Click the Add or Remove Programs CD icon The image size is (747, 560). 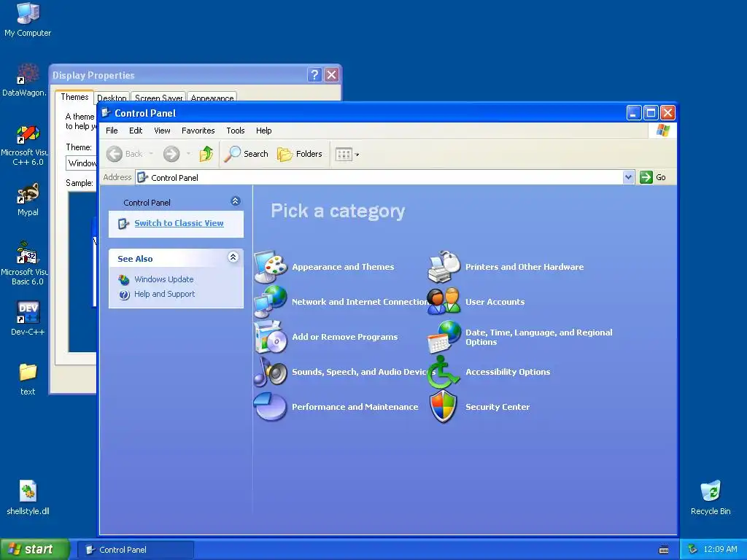point(271,337)
